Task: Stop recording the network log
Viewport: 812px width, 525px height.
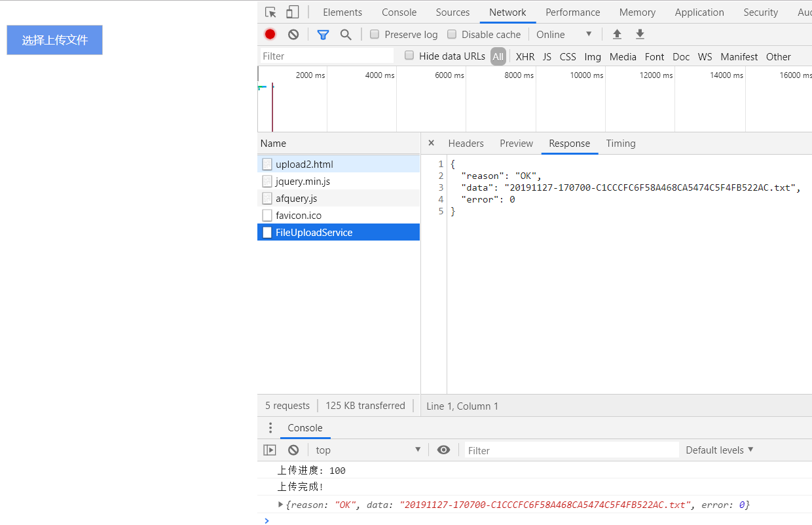Action: [x=269, y=34]
